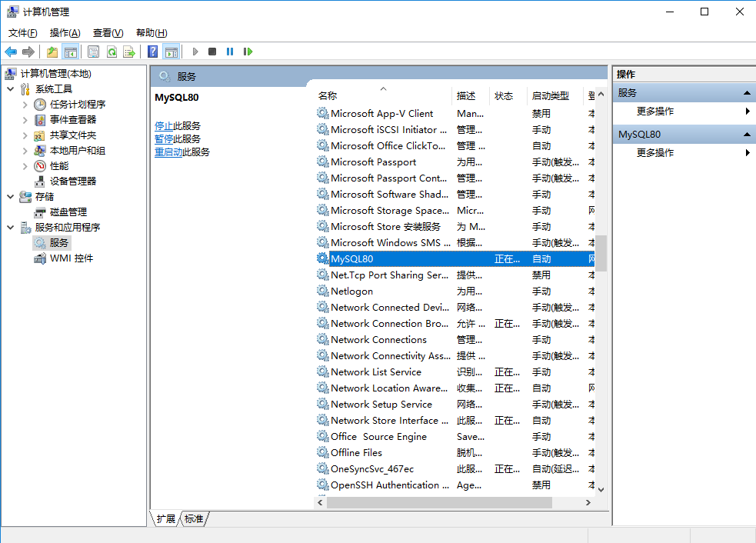Open the 操作(A) menu
Viewport: 756px width, 543px height.
(x=65, y=33)
